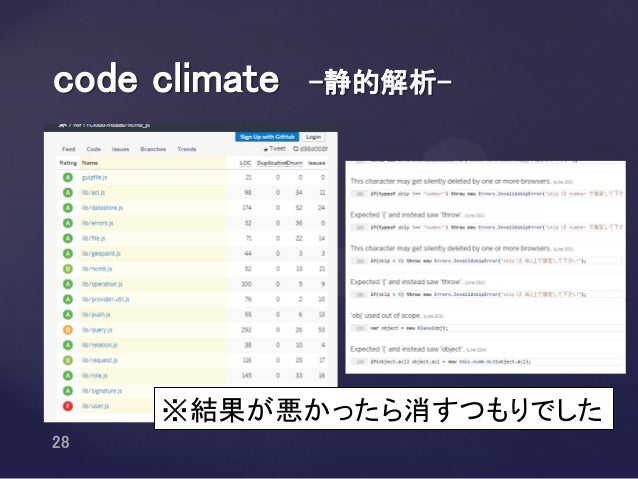Sort by the Duplication column header
The height and width of the screenshot is (479, 638).
click(271, 163)
